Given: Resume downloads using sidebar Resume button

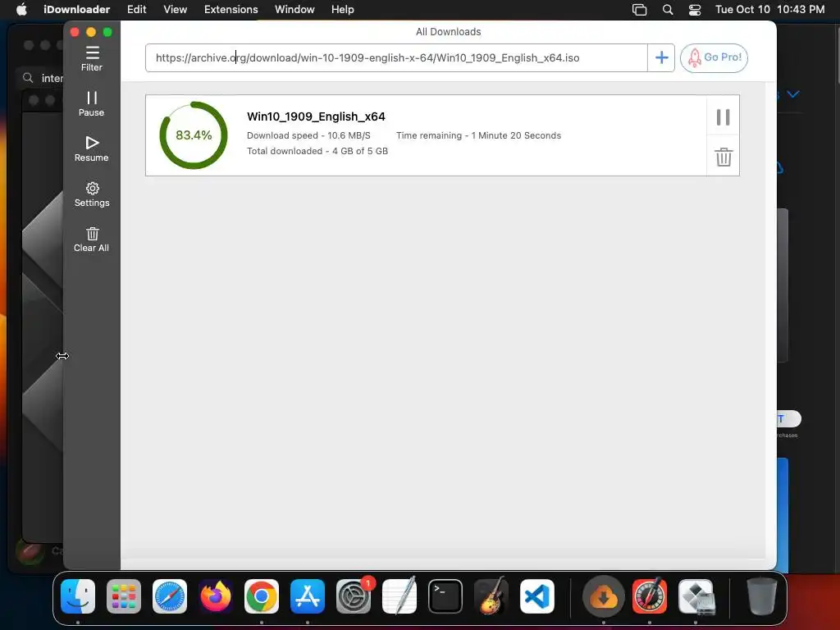Looking at the screenshot, I should (92, 149).
